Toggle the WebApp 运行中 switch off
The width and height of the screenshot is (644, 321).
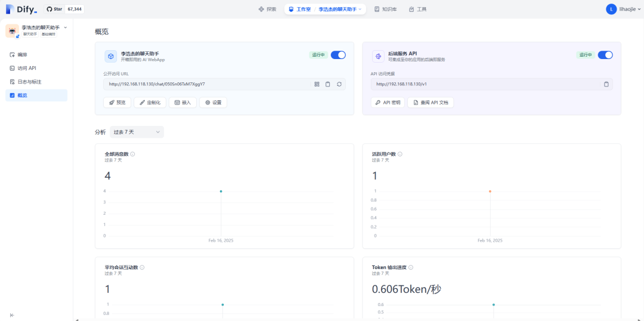click(338, 55)
